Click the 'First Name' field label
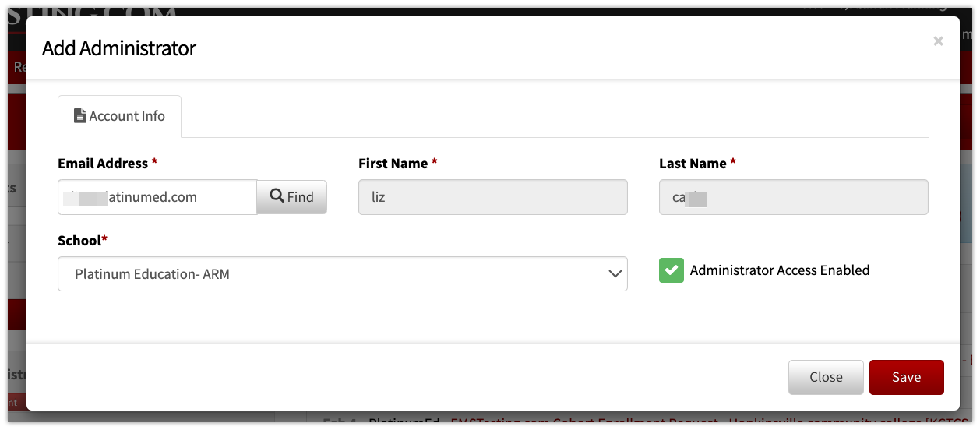980x430 pixels. click(393, 164)
